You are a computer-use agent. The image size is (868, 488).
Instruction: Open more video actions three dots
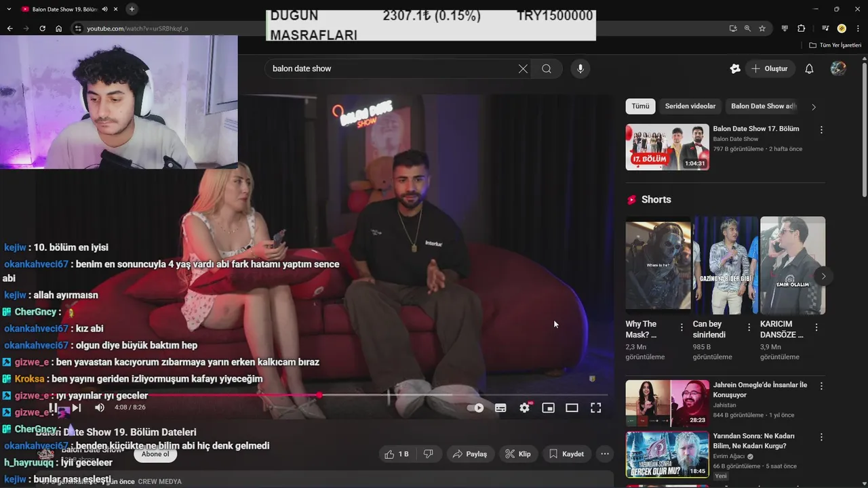coord(605,454)
